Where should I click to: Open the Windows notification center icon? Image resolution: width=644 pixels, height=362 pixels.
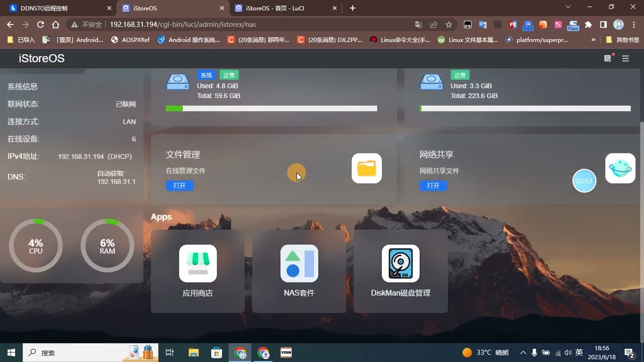click(629, 352)
